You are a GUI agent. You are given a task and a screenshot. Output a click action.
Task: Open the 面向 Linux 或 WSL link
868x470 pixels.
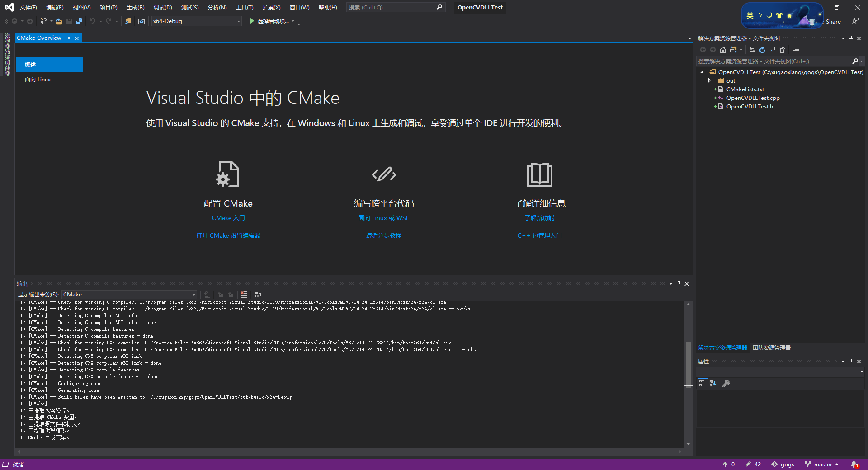click(x=383, y=218)
